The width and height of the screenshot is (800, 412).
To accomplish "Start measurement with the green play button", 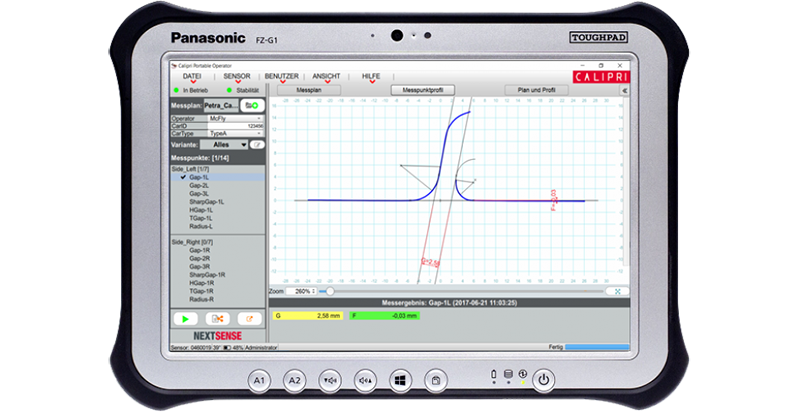I will (x=185, y=319).
